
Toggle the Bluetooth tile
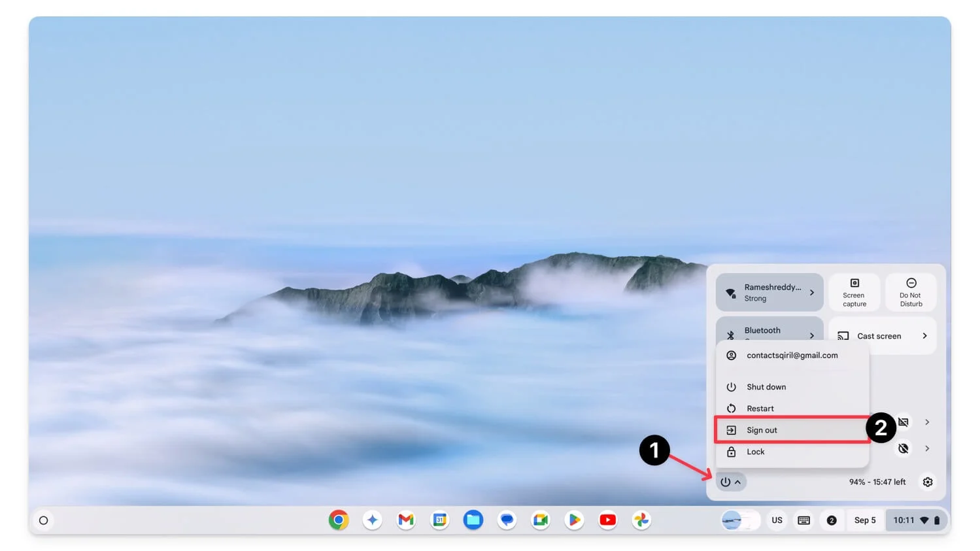pos(758,330)
